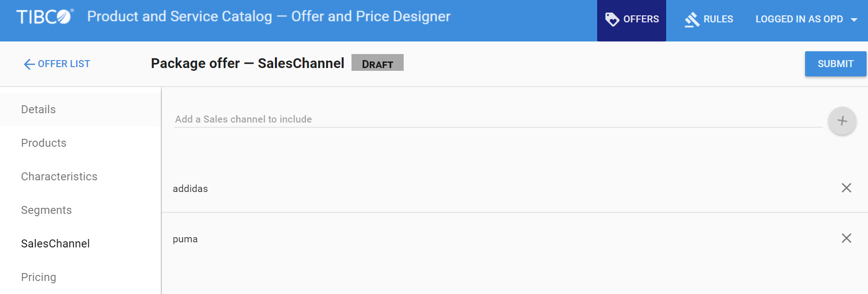This screenshot has height=294, width=868.
Task: Open the Pricing section
Action: coord(39,277)
